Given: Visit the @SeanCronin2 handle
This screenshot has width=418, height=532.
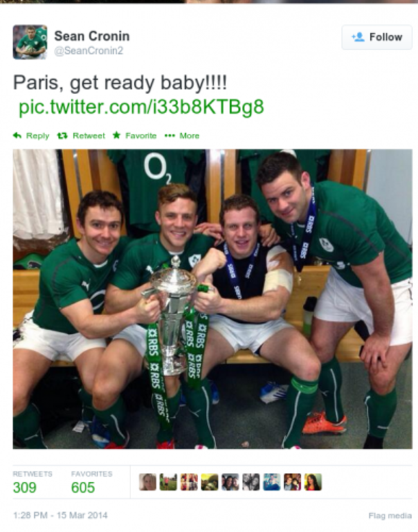Looking at the screenshot, I should click(x=89, y=51).
